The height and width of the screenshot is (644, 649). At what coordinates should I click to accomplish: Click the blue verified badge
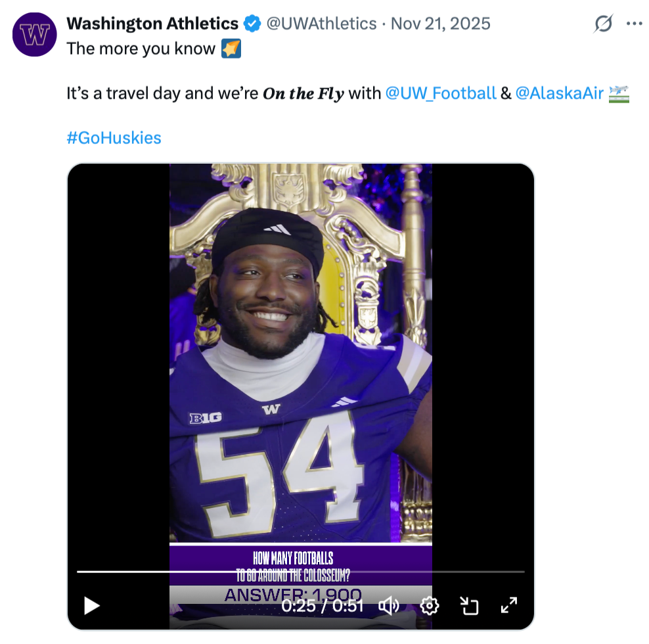click(252, 24)
